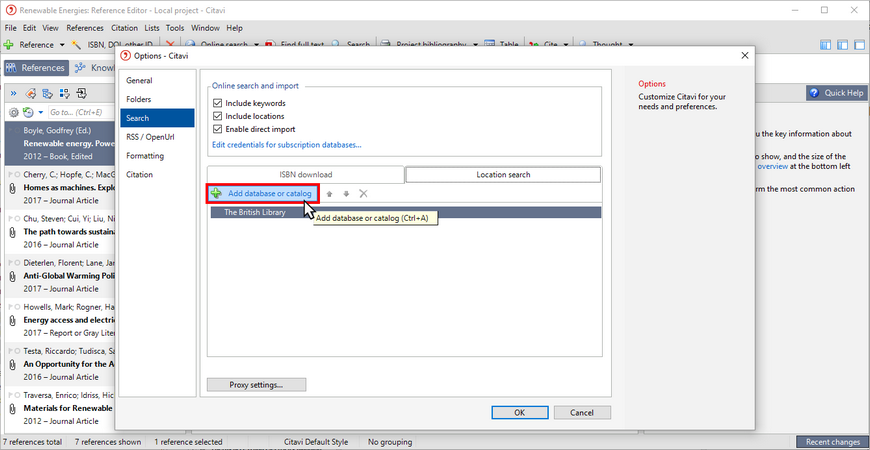870x450 pixels.
Task: Click the selection checklist icon
Action: click(x=64, y=93)
